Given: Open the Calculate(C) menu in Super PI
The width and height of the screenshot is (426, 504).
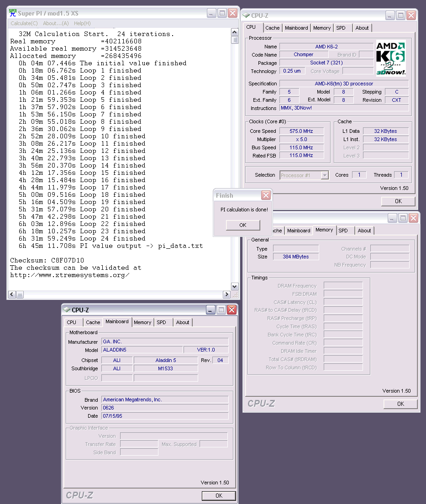Looking at the screenshot, I should (x=24, y=23).
